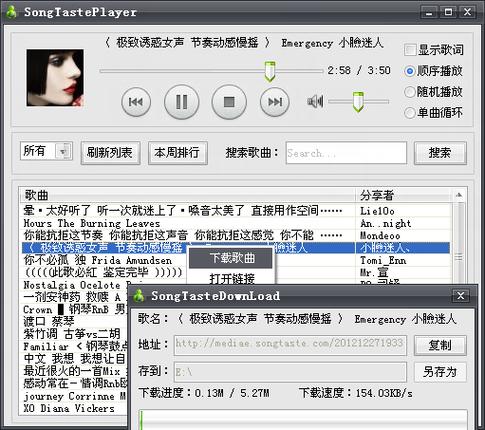Click the song list scrollbar up arrow
485x430 pixels.
pyautogui.click(x=459, y=195)
